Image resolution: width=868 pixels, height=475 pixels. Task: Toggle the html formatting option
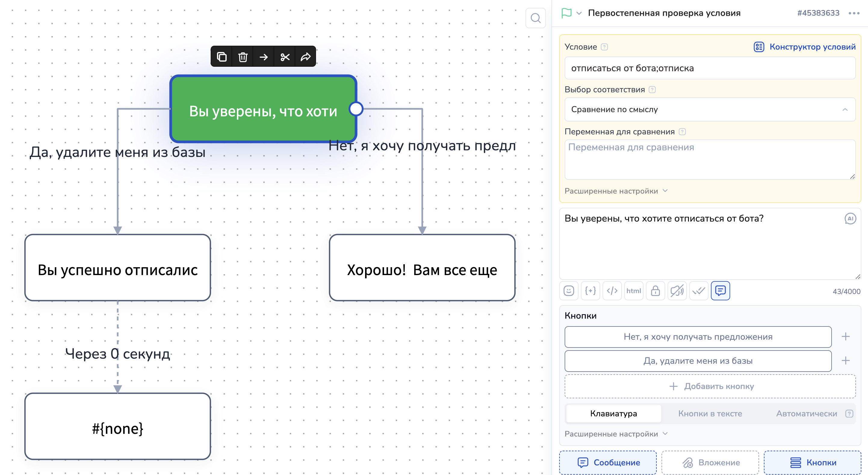pyautogui.click(x=634, y=290)
